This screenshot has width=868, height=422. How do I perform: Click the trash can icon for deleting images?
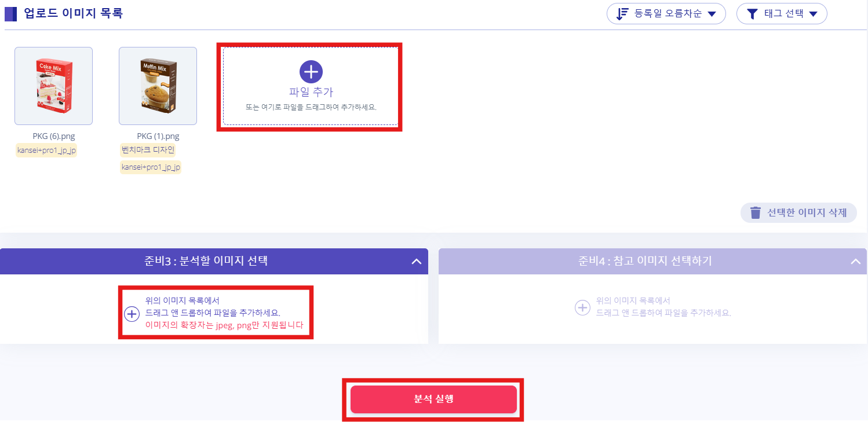pyautogui.click(x=756, y=212)
